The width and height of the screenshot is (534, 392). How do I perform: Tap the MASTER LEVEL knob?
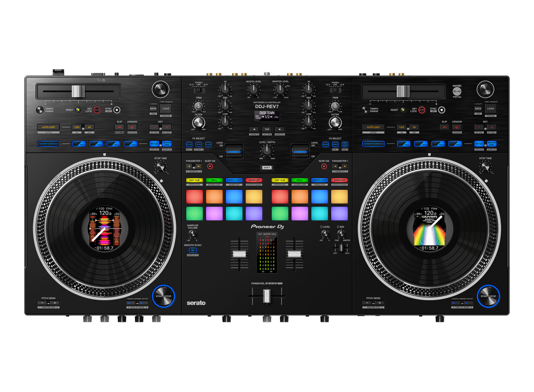280,90
